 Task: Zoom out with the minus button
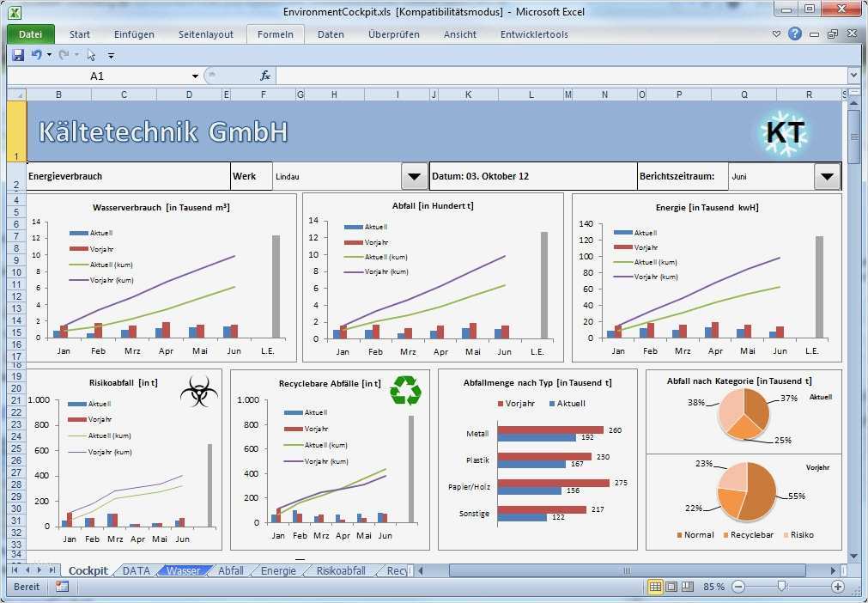coord(737,587)
